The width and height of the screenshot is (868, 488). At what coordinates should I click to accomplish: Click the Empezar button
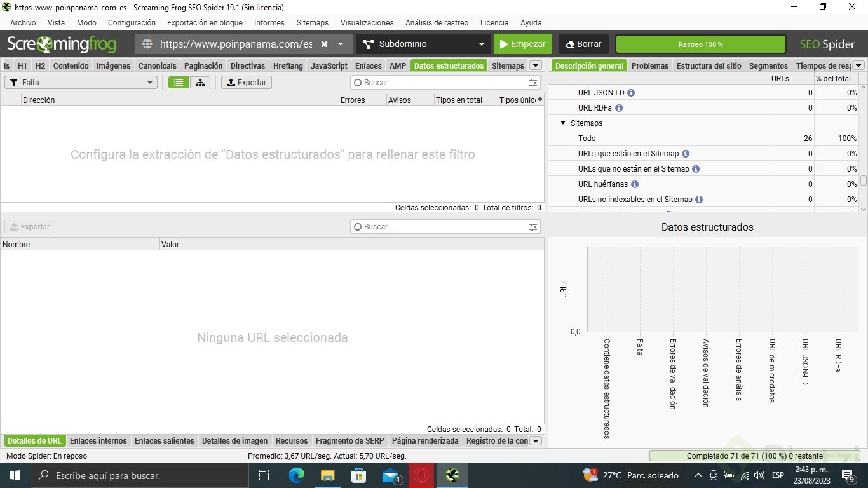click(x=522, y=44)
